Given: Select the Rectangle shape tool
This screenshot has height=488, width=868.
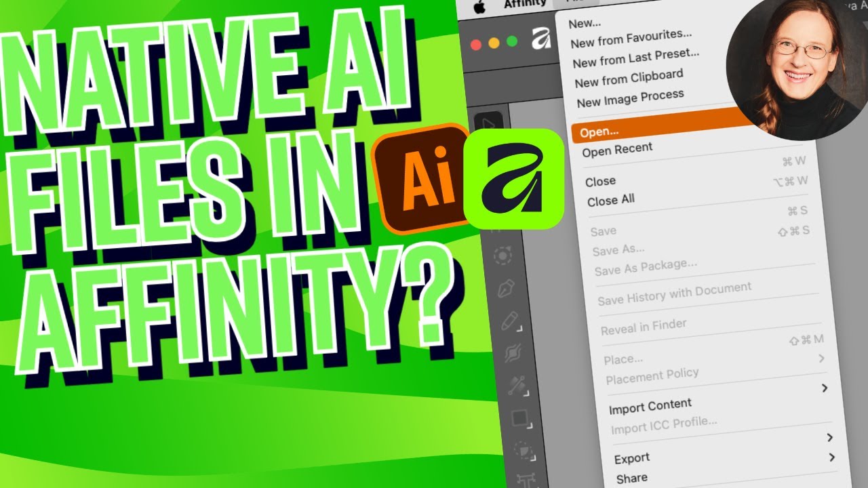Looking at the screenshot, I should (521, 418).
